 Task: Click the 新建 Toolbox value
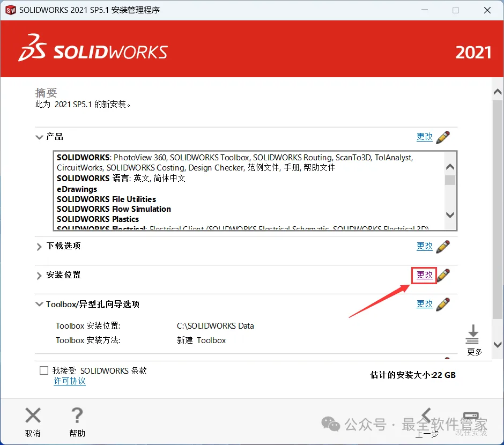[x=202, y=340]
